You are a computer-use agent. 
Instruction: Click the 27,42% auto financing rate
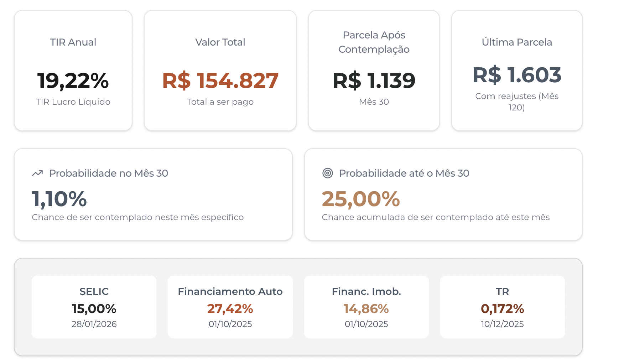230,308
